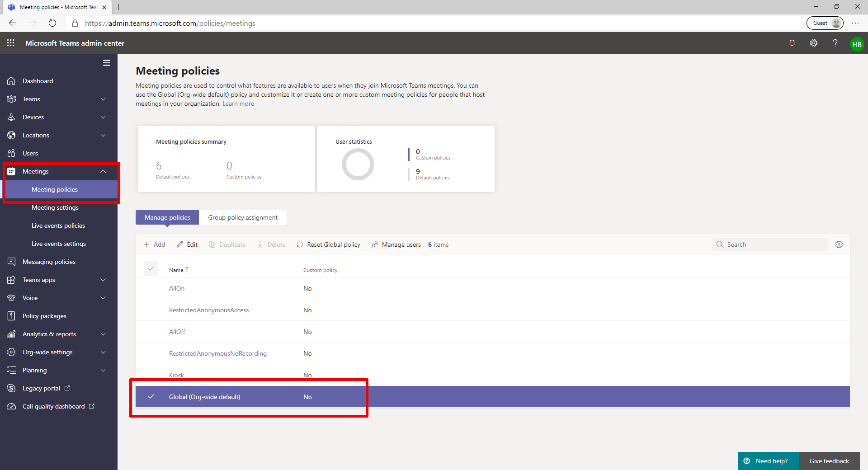Go back in browser history

pos(13,23)
